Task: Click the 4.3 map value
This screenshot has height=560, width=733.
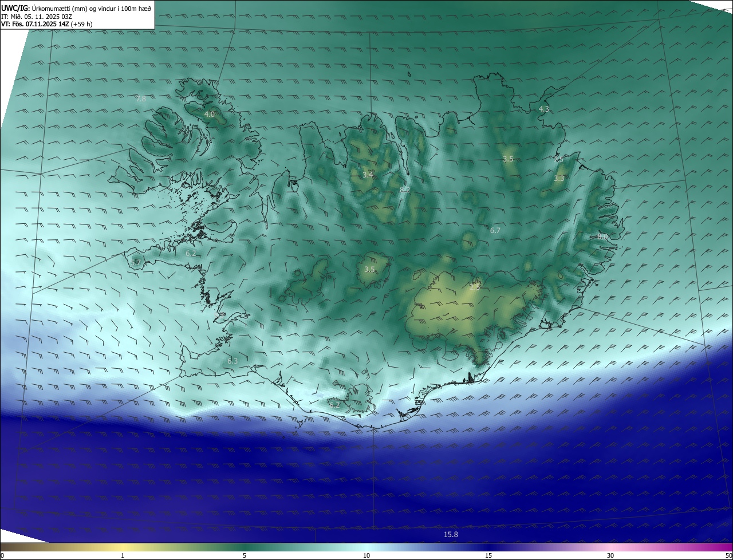Action: click(x=544, y=108)
